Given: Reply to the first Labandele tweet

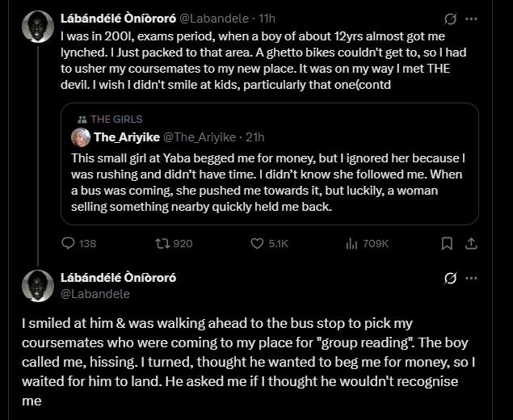Looking at the screenshot, I should coord(69,243).
